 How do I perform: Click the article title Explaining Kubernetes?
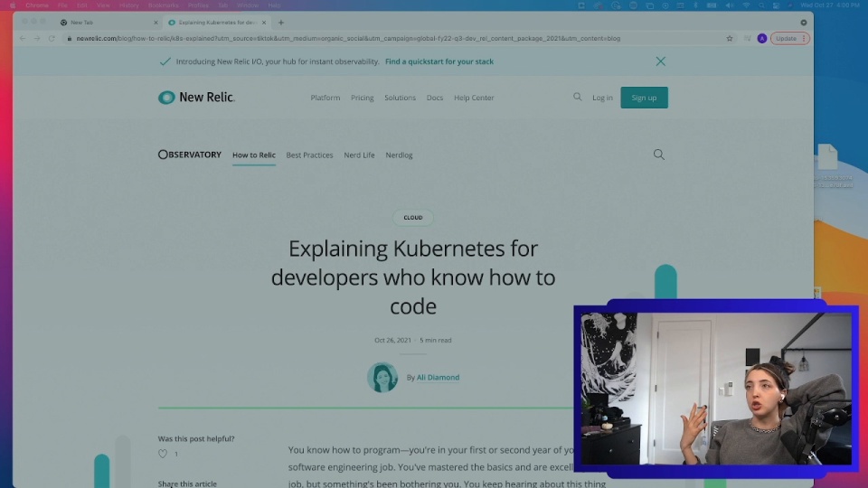pyautogui.click(x=413, y=277)
